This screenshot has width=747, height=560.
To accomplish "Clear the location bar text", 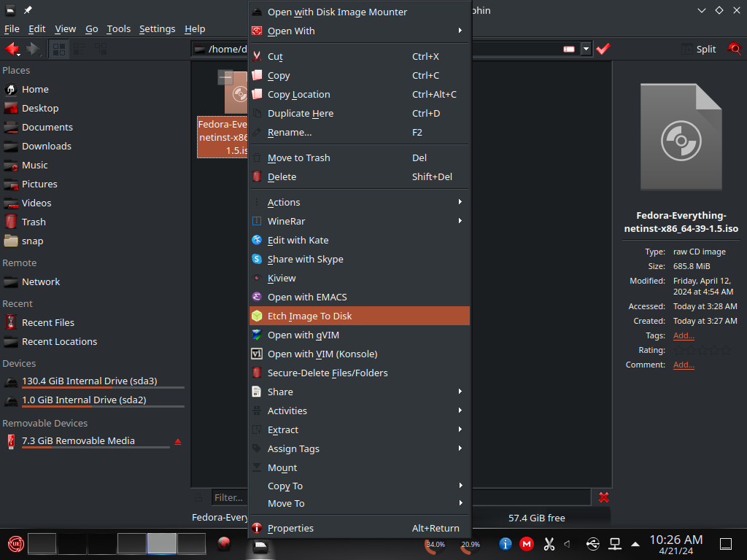I will (x=569, y=49).
